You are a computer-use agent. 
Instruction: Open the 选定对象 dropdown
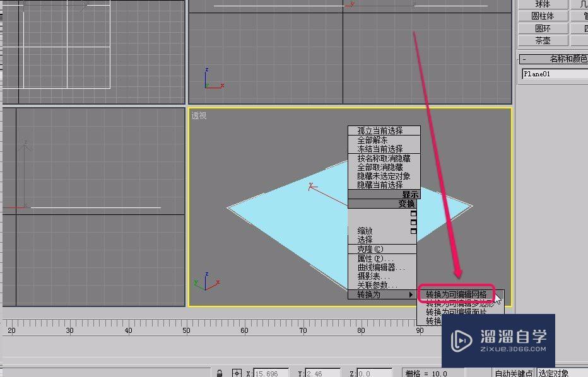click(x=563, y=373)
